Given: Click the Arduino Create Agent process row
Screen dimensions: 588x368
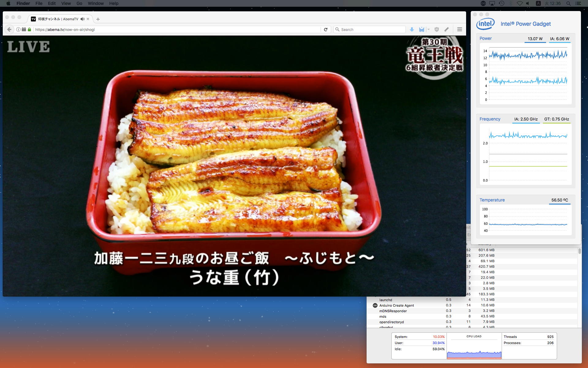Looking at the screenshot, I should coord(397,305).
